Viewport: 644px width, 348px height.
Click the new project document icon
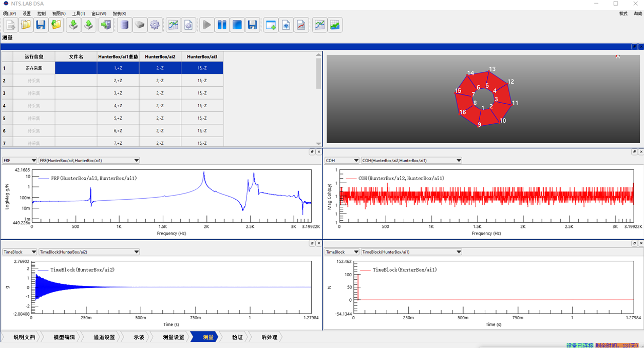point(10,25)
